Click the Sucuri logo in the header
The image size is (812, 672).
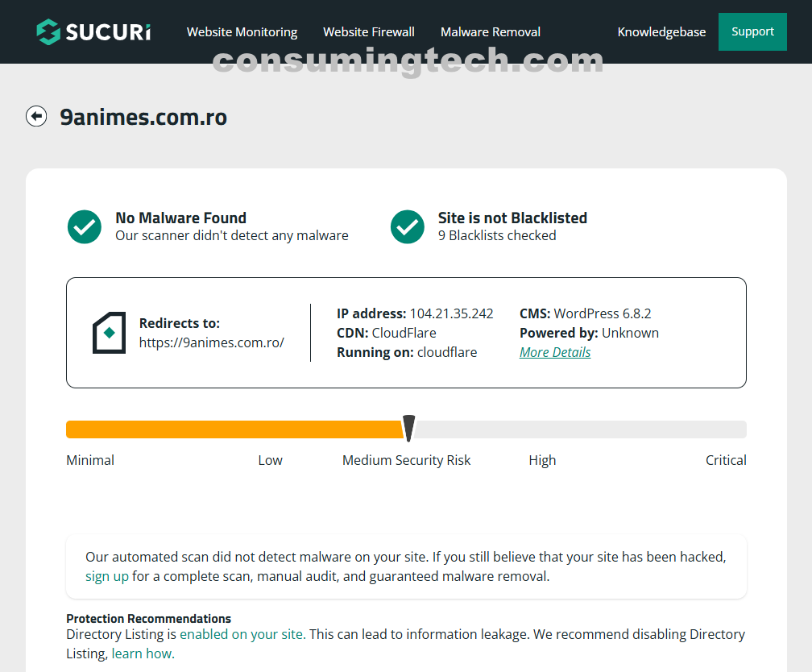point(93,32)
